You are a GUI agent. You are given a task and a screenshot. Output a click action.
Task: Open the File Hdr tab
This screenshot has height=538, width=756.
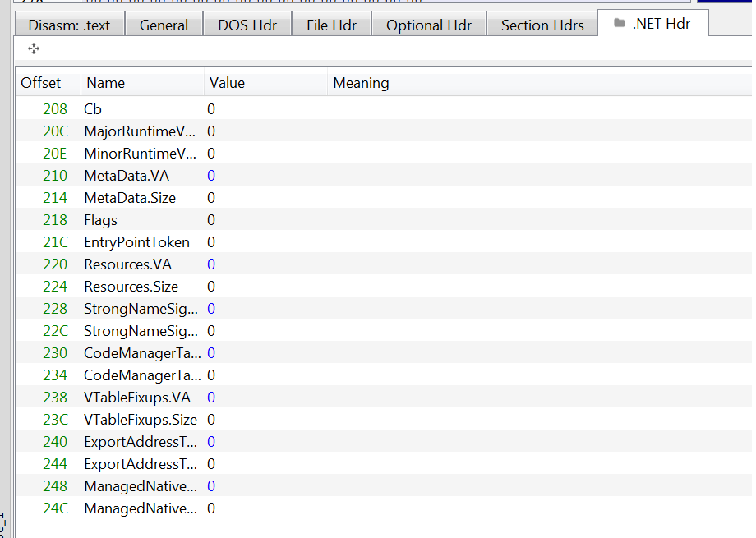(332, 25)
